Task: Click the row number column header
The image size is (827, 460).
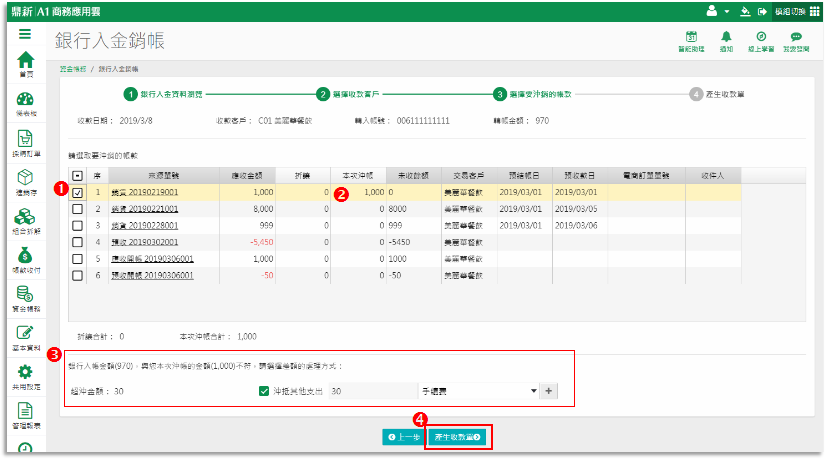Action: pos(98,176)
